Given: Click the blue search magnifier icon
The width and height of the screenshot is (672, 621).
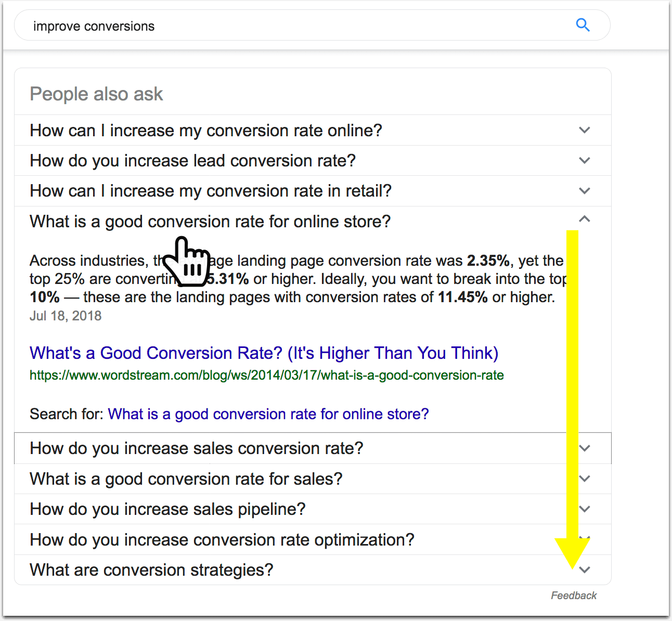Looking at the screenshot, I should point(583,25).
